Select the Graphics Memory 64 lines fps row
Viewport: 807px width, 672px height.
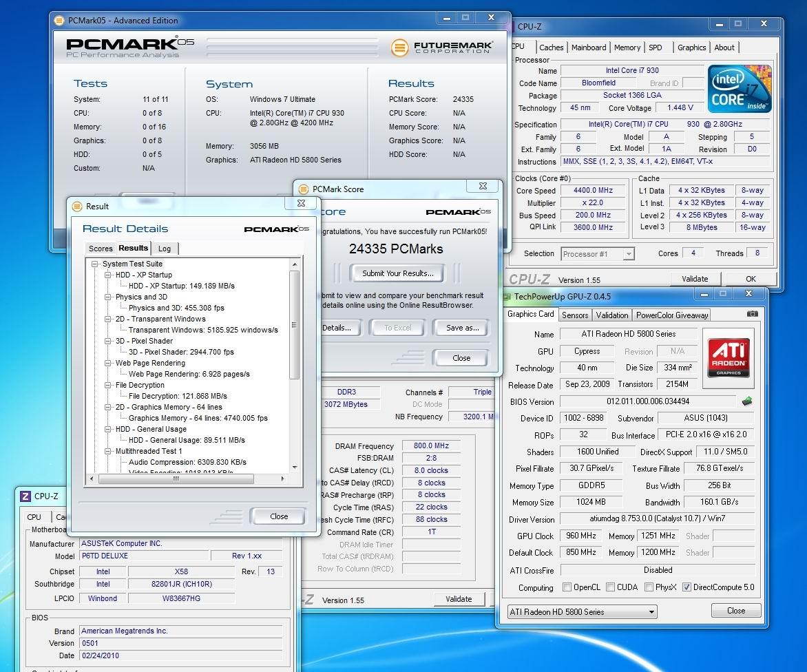coord(198,418)
